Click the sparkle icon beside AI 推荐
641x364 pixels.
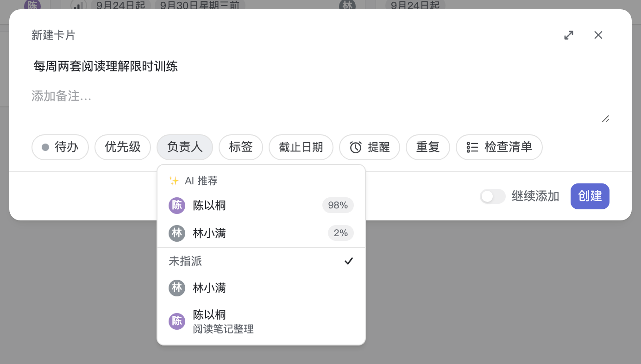174,181
